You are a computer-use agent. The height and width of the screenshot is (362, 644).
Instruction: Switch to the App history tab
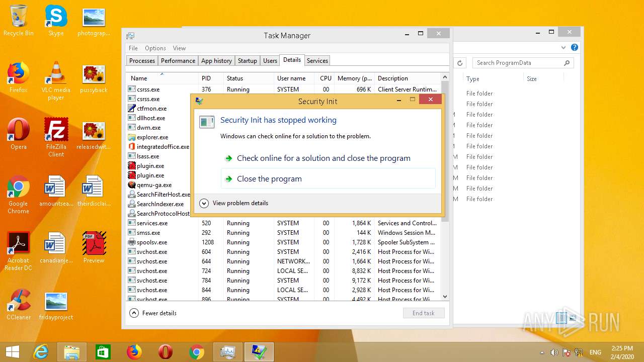[216, 60]
